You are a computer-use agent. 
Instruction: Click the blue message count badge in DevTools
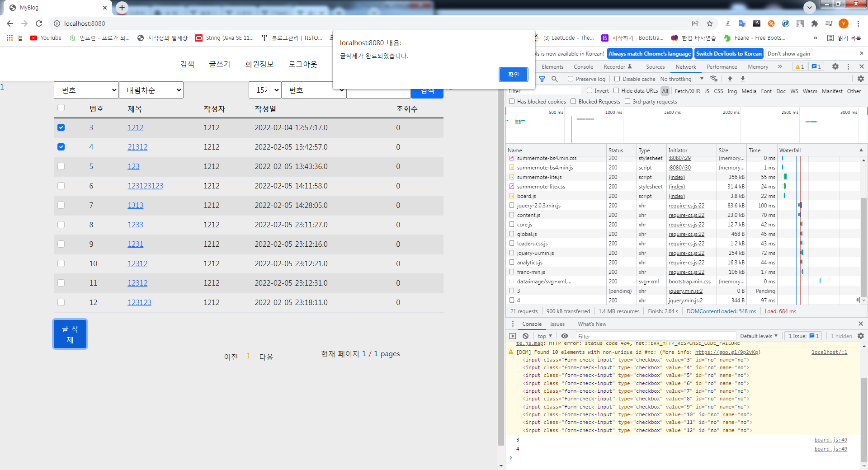click(816, 66)
